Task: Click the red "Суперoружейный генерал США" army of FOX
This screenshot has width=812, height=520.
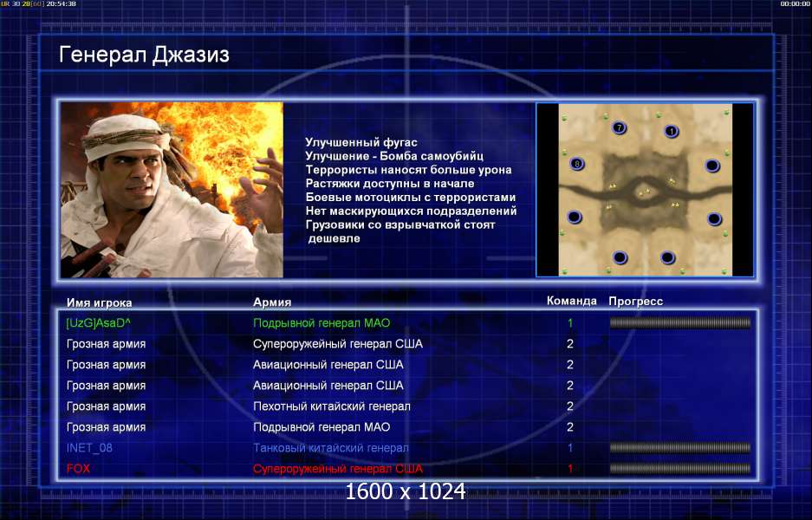Action: coord(338,469)
